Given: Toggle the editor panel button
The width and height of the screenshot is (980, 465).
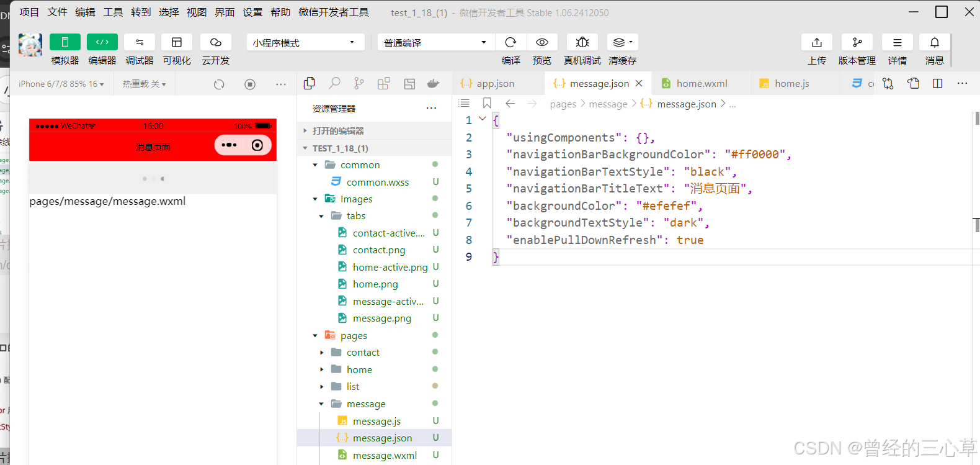Looking at the screenshot, I should pyautogui.click(x=102, y=42).
